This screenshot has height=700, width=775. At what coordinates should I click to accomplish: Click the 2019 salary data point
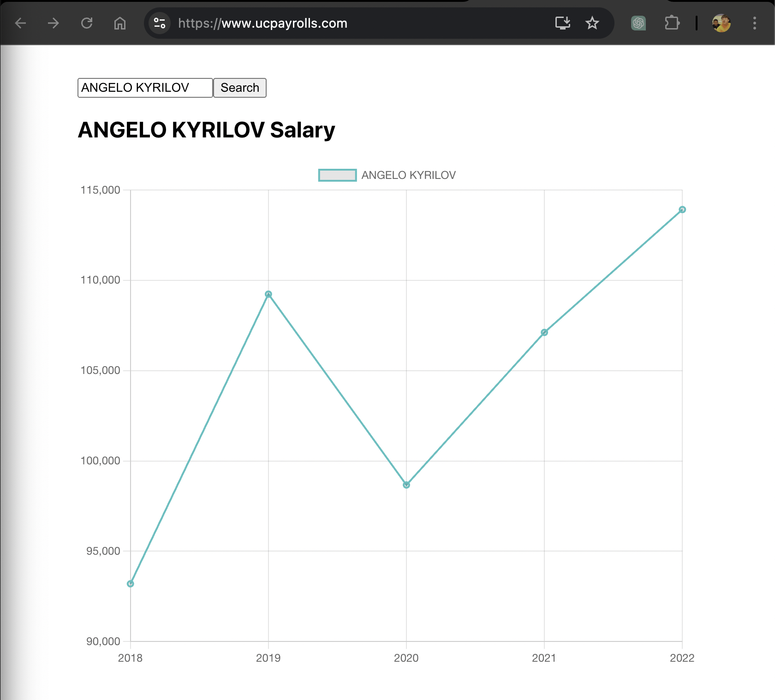coord(268,294)
